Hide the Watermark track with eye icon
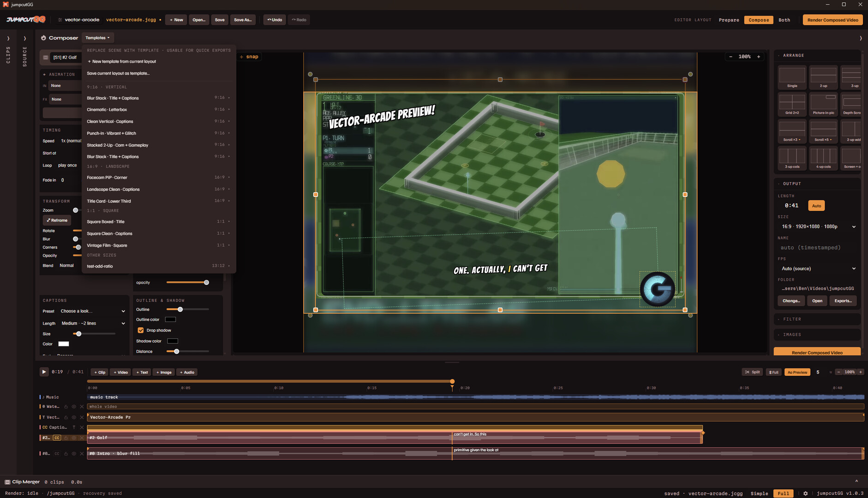This screenshot has width=868, height=498. click(x=74, y=407)
